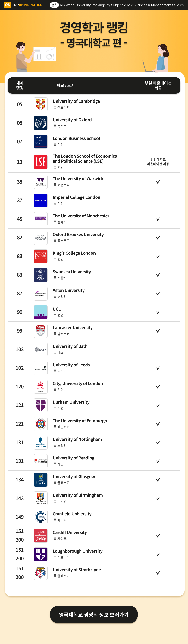188x644 pixels.
Task: Click the King's College London logo
Action: pos(40,256)
